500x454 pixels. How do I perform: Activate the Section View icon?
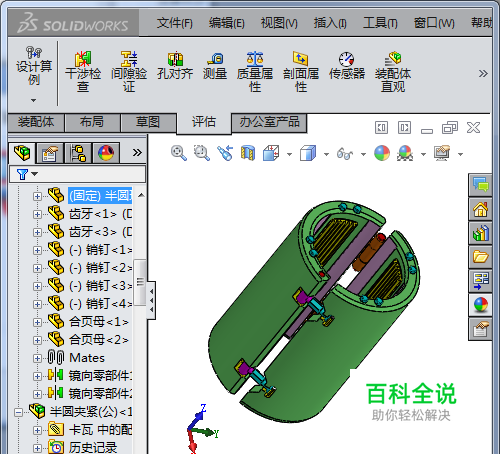pyautogui.click(x=248, y=153)
